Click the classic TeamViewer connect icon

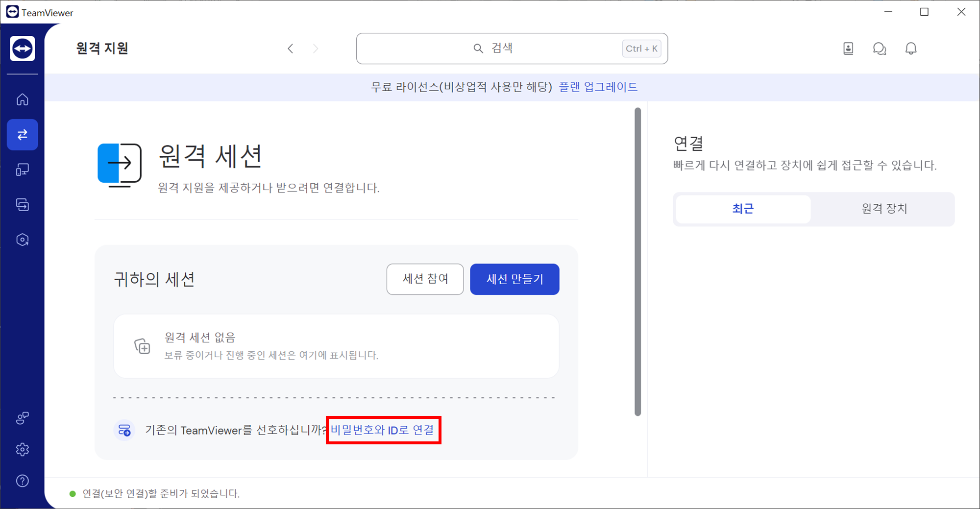click(x=124, y=430)
